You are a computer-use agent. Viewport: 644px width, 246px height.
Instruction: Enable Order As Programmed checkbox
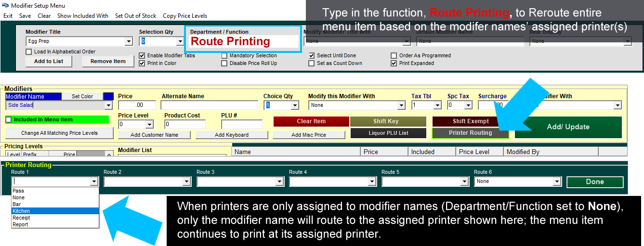pos(394,55)
